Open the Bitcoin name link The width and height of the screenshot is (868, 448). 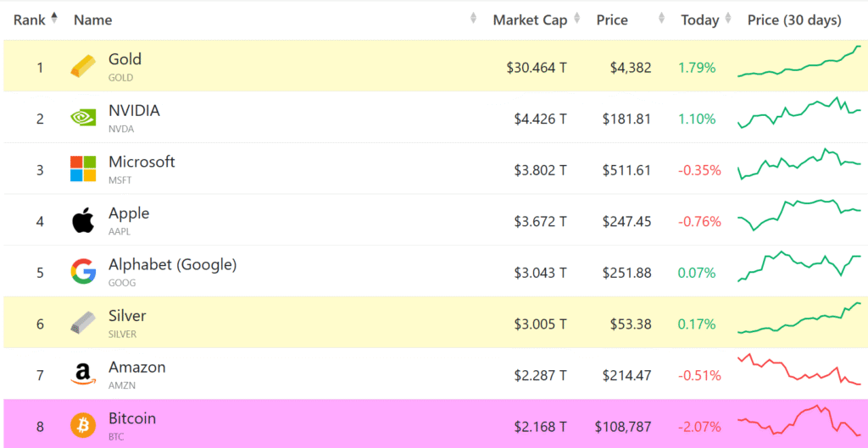[132, 418]
